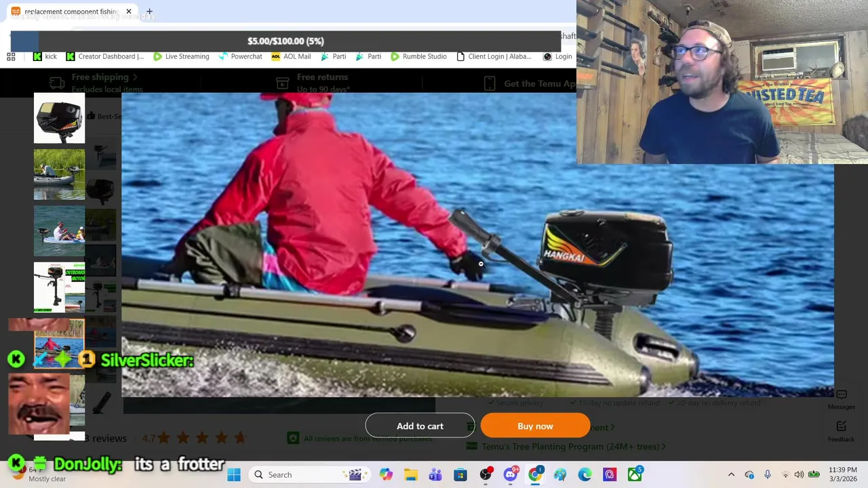Screen dimensions: 868x488
Task: Open the Mostly clear weather widget
Action: (x=37, y=474)
